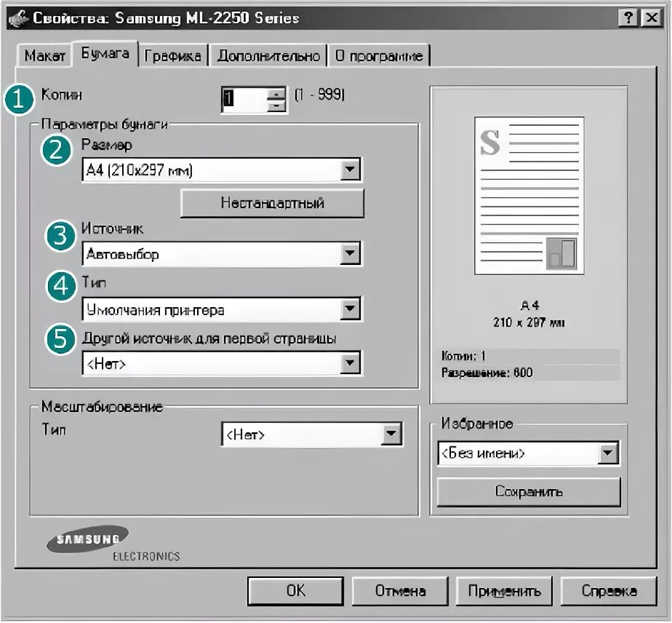Viewport: 672px width, 623px height.
Task: Open the Графика tab
Action: tap(172, 56)
